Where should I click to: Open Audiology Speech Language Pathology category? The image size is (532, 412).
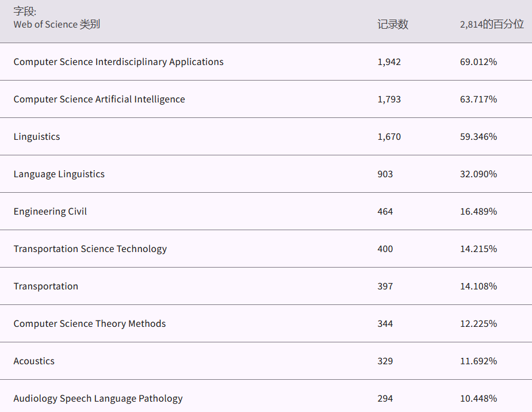click(x=98, y=398)
